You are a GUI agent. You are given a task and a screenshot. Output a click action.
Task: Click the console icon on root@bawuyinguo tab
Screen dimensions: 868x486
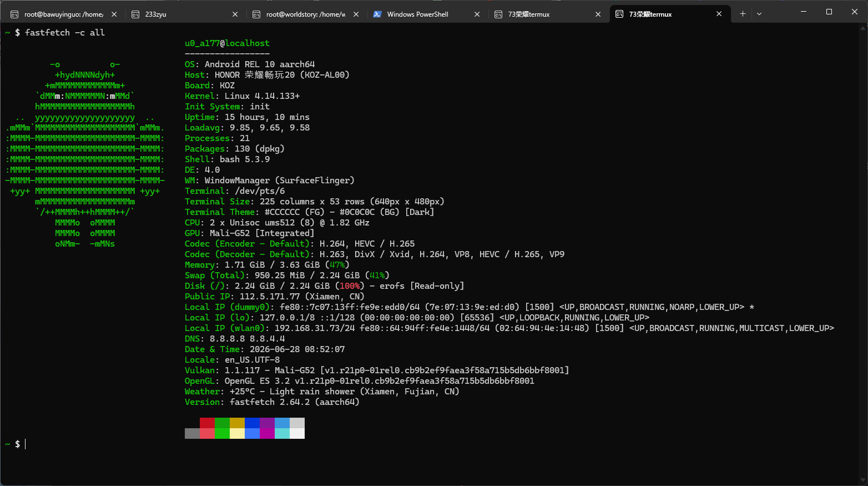tap(14, 14)
